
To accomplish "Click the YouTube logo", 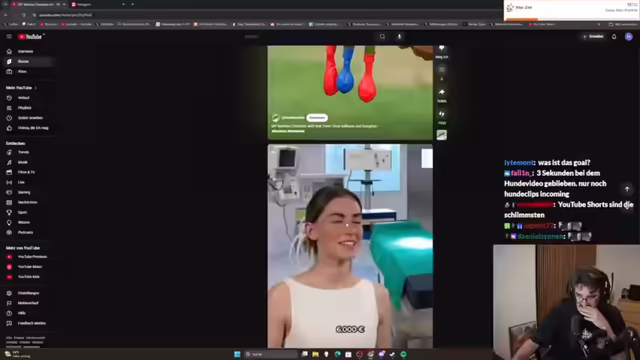I will point(30,37).
